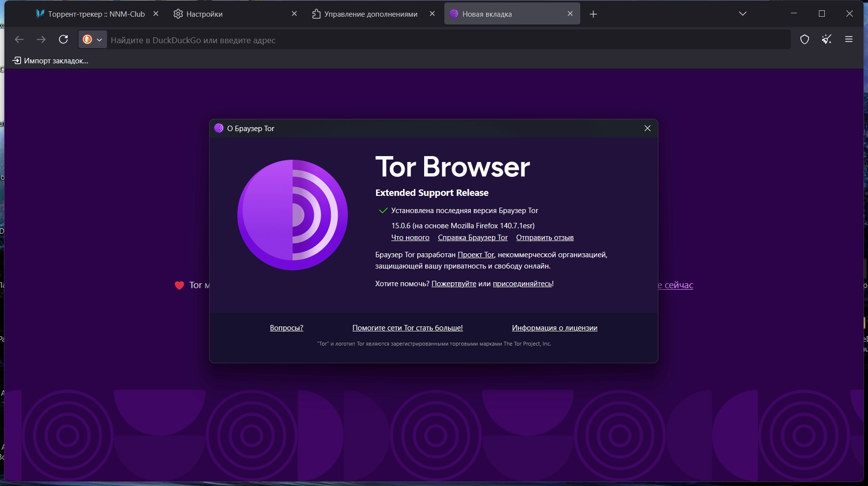
Task: Open the hamburger application menu
Action: click(849, 40)
